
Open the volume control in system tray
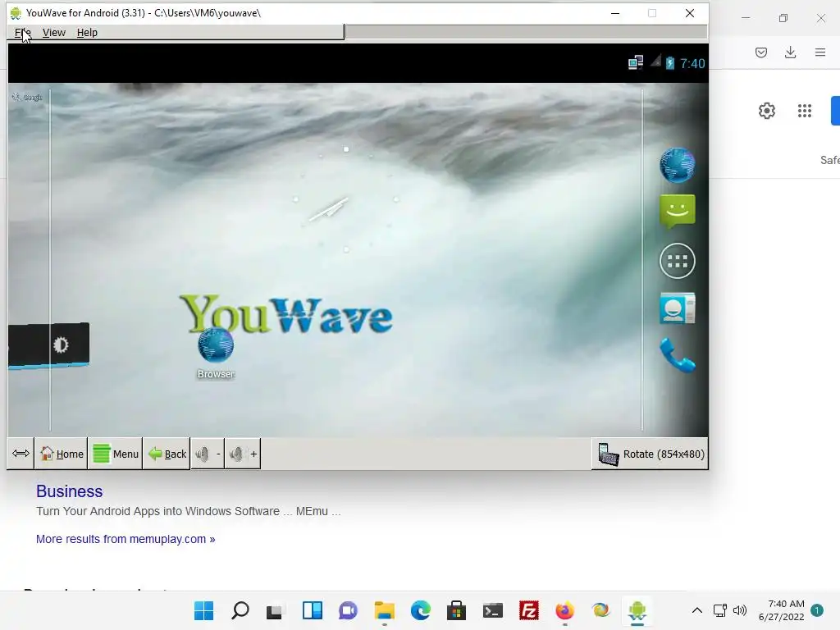click(x=740, y=610)
